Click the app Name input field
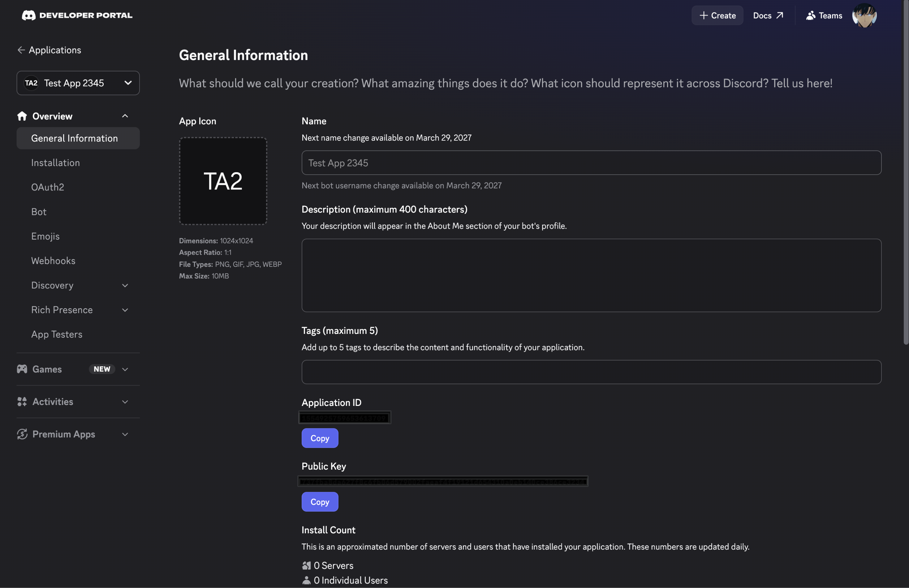 (x=591, y=163)
